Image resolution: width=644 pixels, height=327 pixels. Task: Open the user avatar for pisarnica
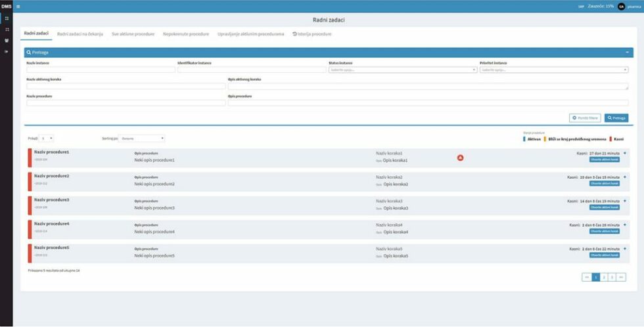pos(621,7)
